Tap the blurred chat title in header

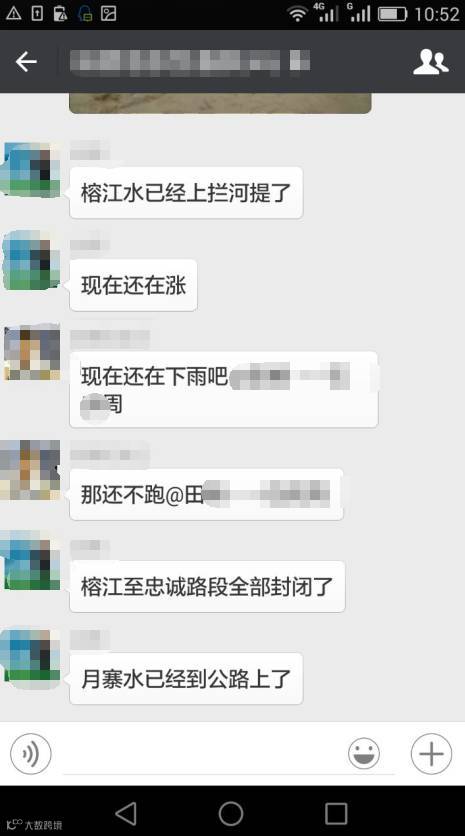pyautogui.click(x=190, y=62)
